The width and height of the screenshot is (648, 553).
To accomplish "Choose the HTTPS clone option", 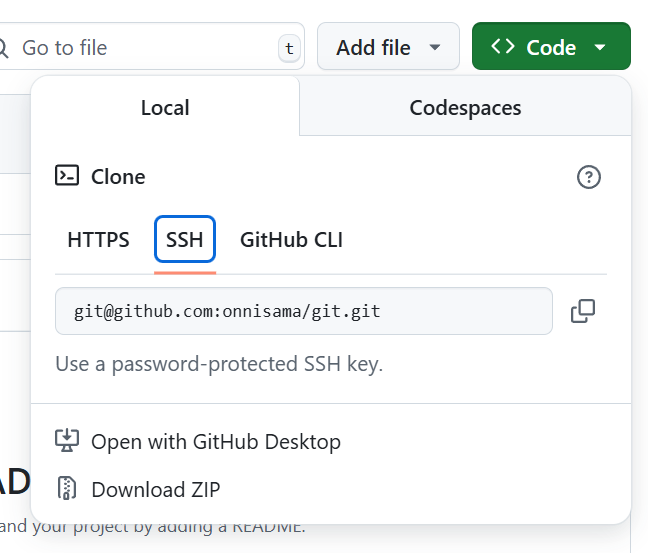I will [x=98, y=240].
